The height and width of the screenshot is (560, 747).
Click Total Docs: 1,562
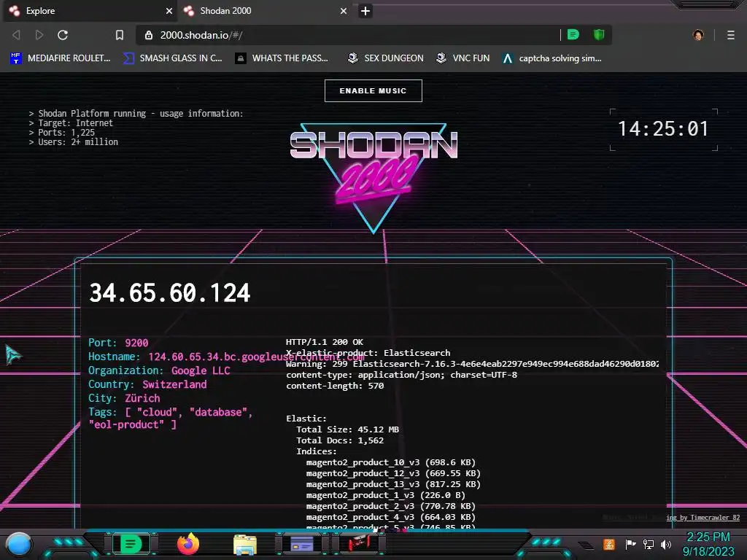coord(340,440)
